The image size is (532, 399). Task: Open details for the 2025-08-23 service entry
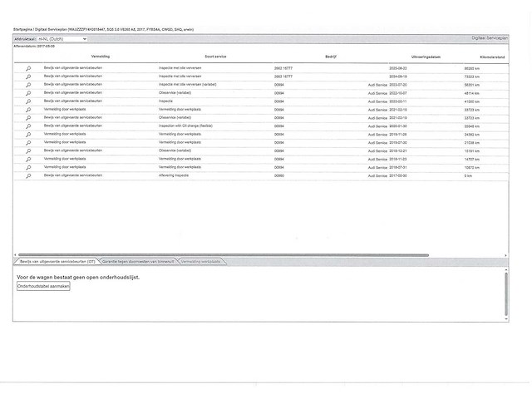click(28, 67)
